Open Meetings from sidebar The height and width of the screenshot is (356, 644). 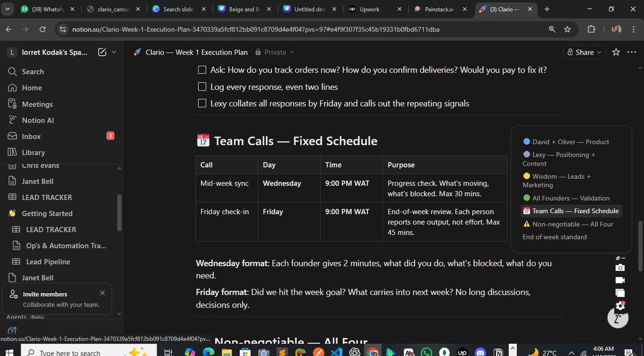(37, 104)
